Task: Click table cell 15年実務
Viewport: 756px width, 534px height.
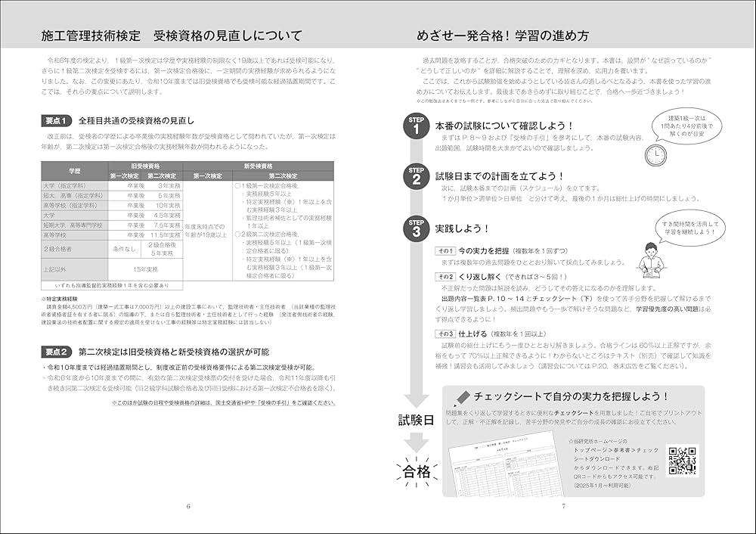Action: pos(146,270)
